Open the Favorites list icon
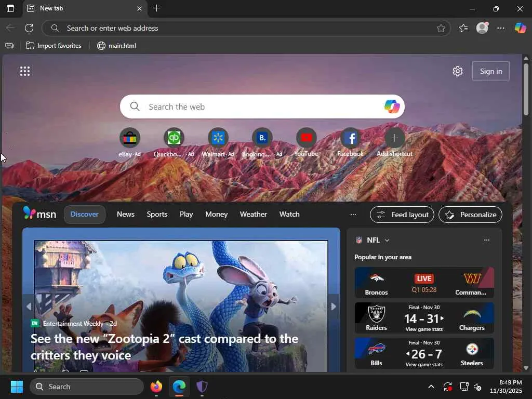Viewport: 532px width, 399px height. (x=463, y=28)
